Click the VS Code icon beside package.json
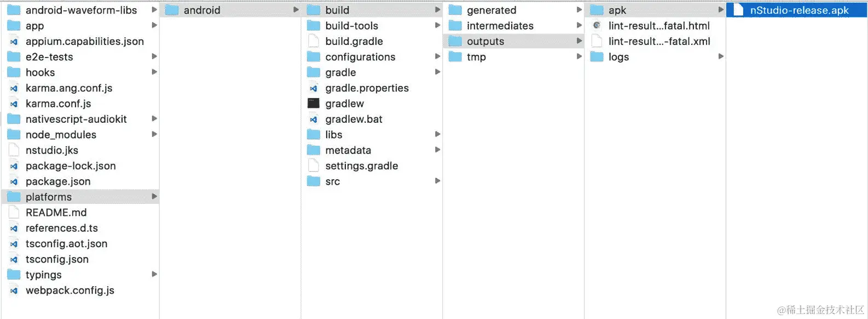The height and width of the screenshot is (319, 868). pyautogui.click(x=14, y=181)
